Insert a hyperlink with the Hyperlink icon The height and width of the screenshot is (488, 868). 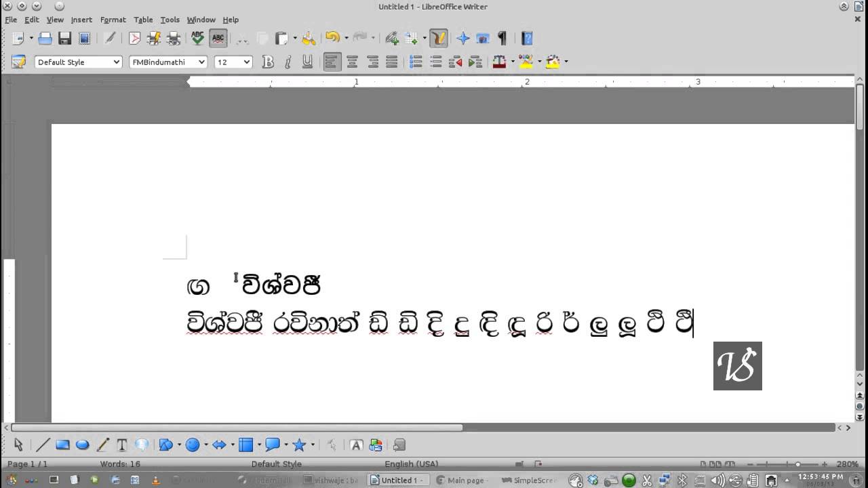coord(392,39)
